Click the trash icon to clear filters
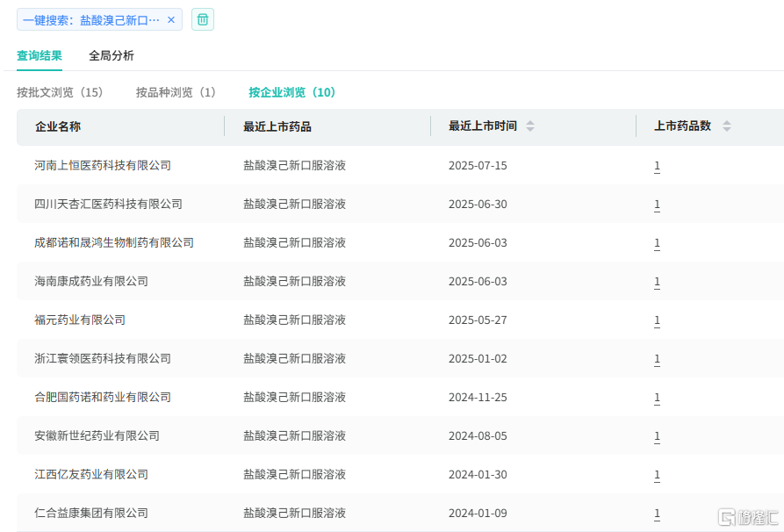This screenshot has height=532, width=784. tap(203, 19)
